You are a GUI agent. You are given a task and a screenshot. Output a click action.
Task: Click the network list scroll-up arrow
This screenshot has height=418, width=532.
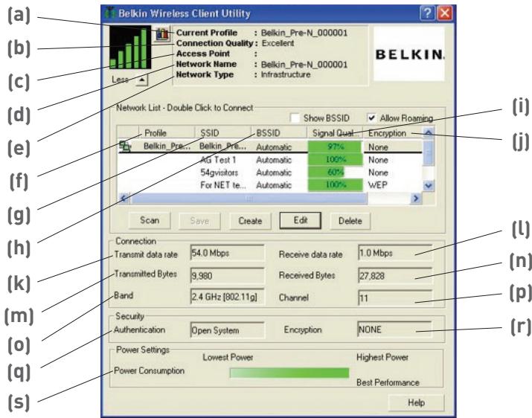[429, 132]
